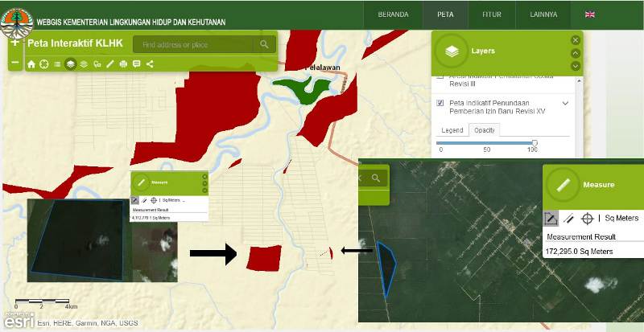Click the 172,295.0 Sq Meters result text
Screen dimensions: 644x332
coord(579,251)
